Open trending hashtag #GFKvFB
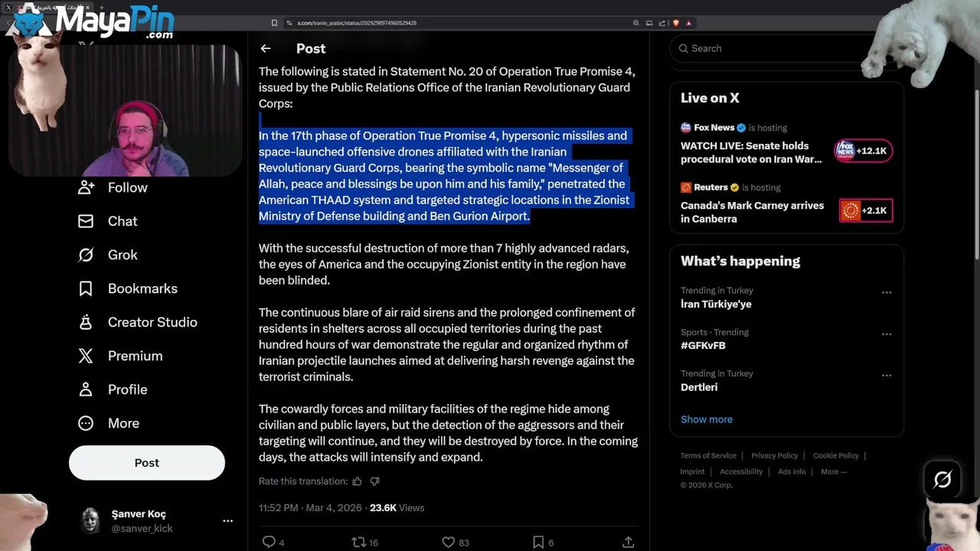The width and height of the screenshot is (980, 551). click(703, 345)
